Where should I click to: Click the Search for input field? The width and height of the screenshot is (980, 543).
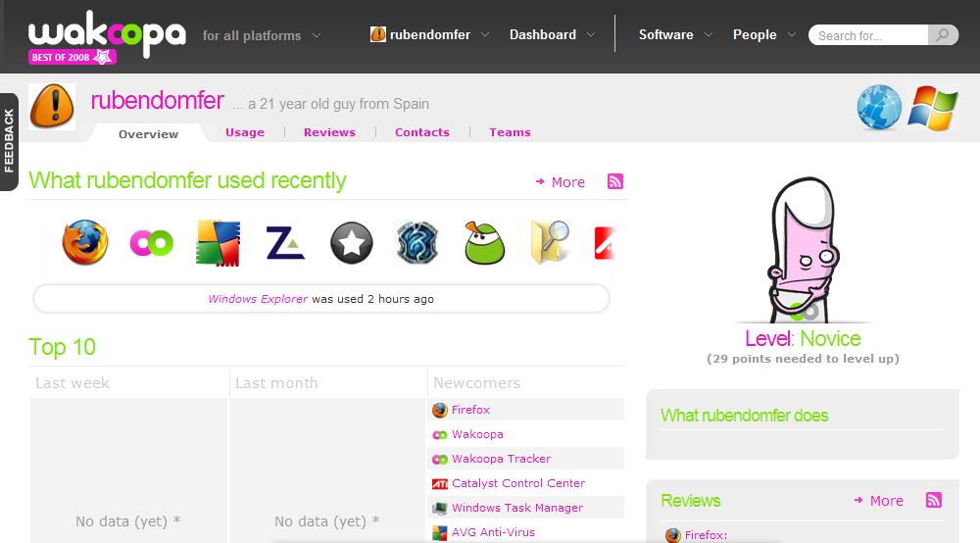click(868, 35)
